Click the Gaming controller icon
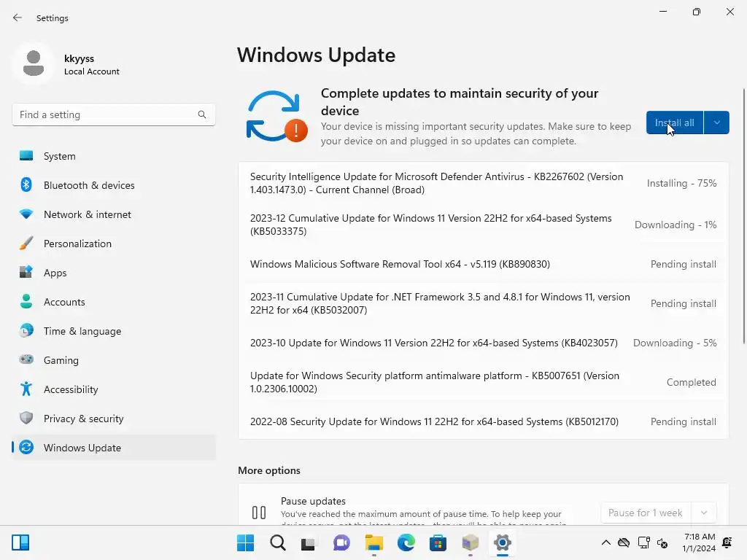Image resolution: width=747 pixels, height=560 pixels. (26, 359)
